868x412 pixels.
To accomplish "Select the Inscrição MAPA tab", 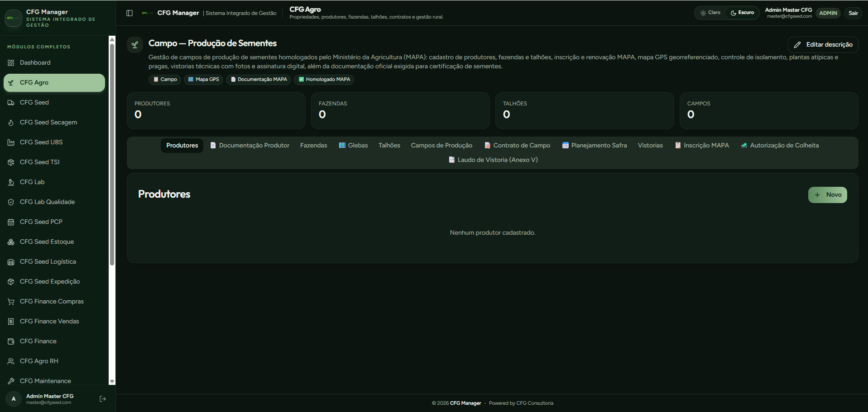I will click(x=702, y=145).
